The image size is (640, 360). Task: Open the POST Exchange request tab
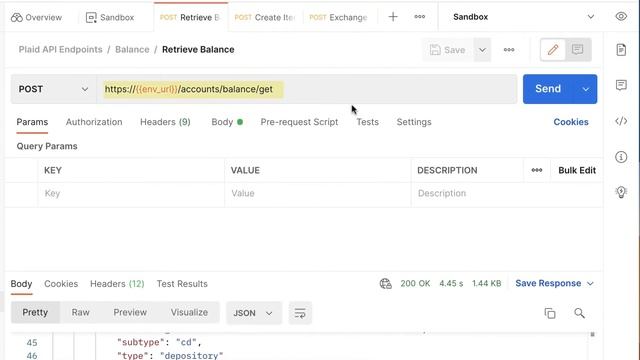click(x=338, y=18)
